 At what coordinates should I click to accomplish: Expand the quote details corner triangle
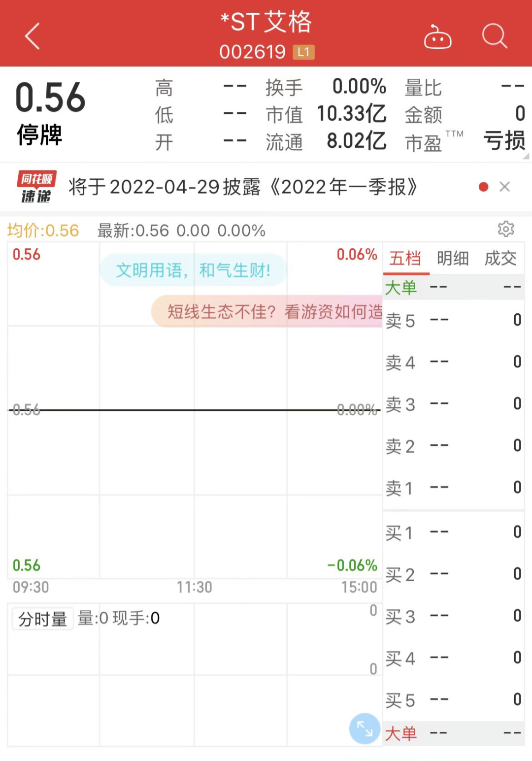click(x=526, y=156)
